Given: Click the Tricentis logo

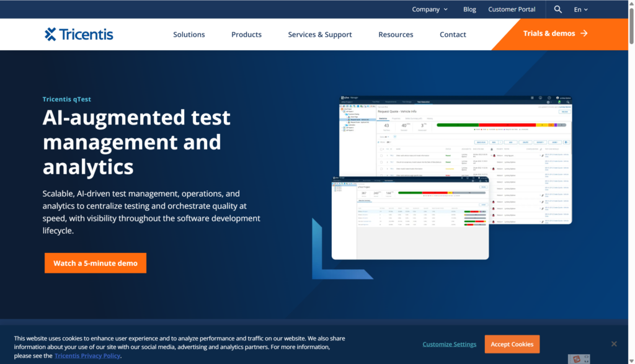Looking at the screenshot, I should (79, 34).
